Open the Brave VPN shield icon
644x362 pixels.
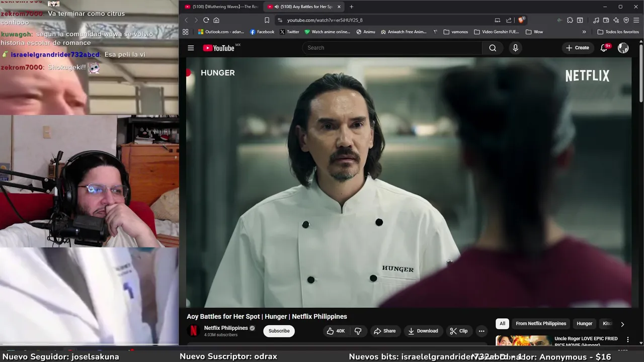[x=626, y=20]
